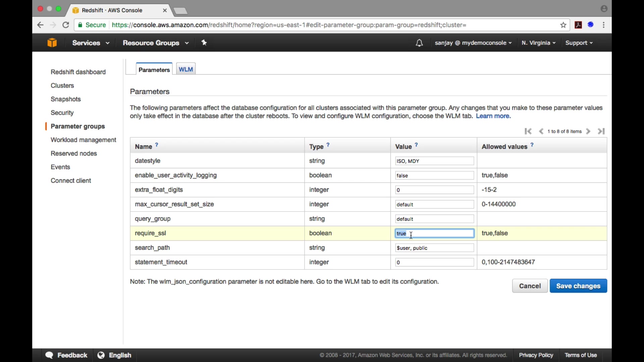Image resolution: width=644 pixels, height=362 pixels.
Task: Open the sanjay @ mydemoconsole account menu
Action: (x=473, y=43)
